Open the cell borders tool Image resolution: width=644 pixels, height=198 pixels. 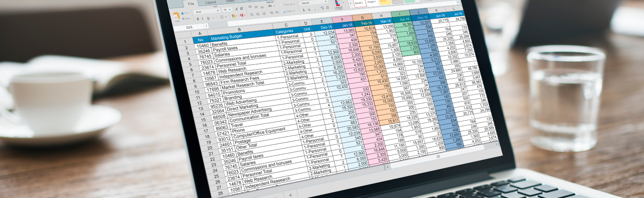point(222,17)
